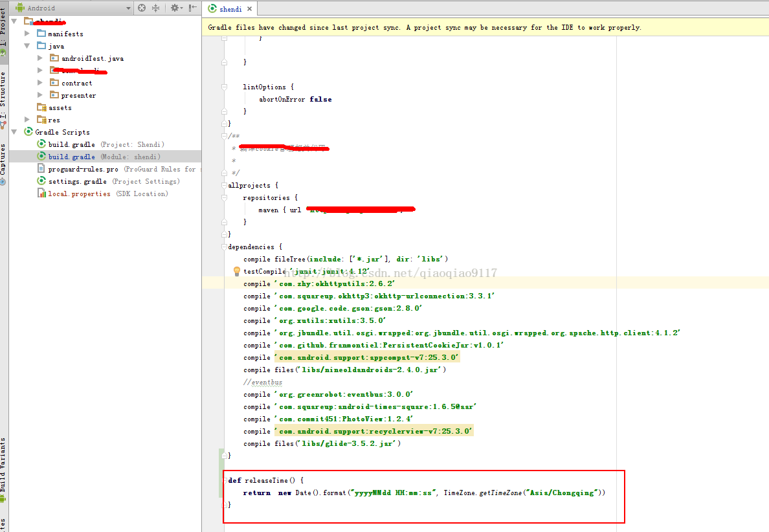This screenshot has height=532, width=769.
Task: Click the local.properties file icon
Action: pos(41,193)
